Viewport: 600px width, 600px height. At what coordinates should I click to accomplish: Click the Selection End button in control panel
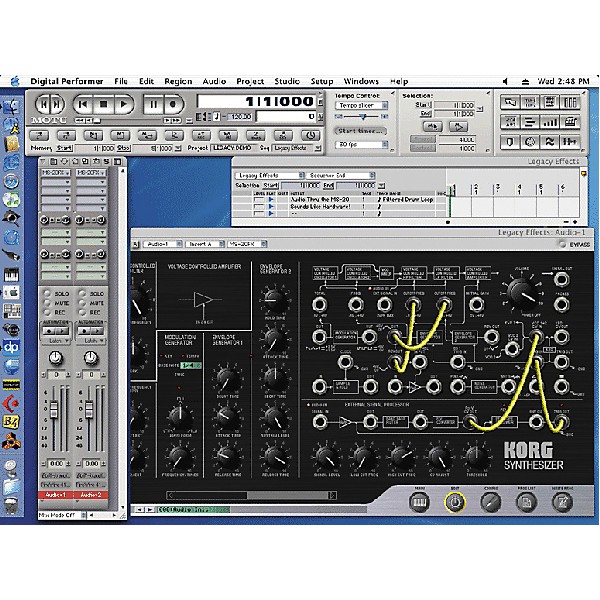[x=426, y=114]
